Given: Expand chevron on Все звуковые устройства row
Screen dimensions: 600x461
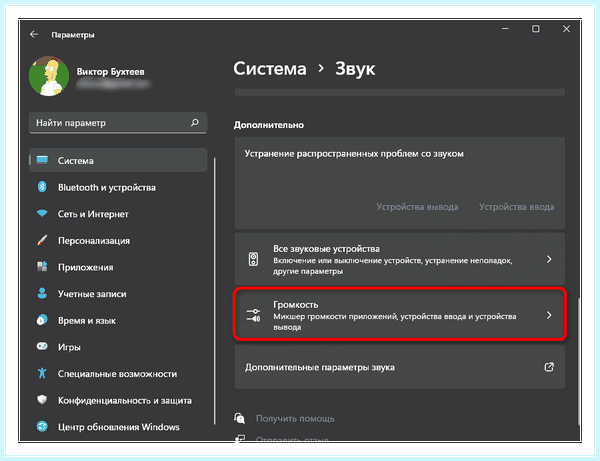Looking at the screenshot, I should (549, 259).
